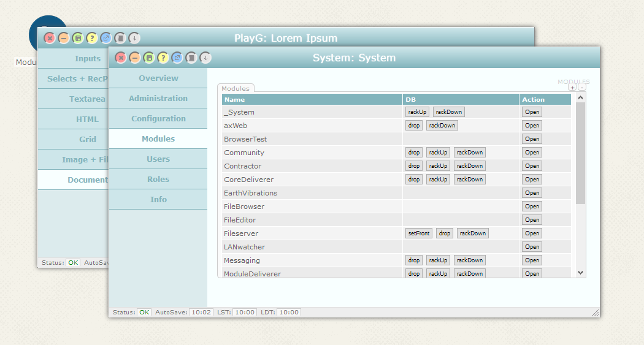This screenshot has width=644, height=345.
Task: Click setFront for the Fileserver module
Action: coord(419,233)
